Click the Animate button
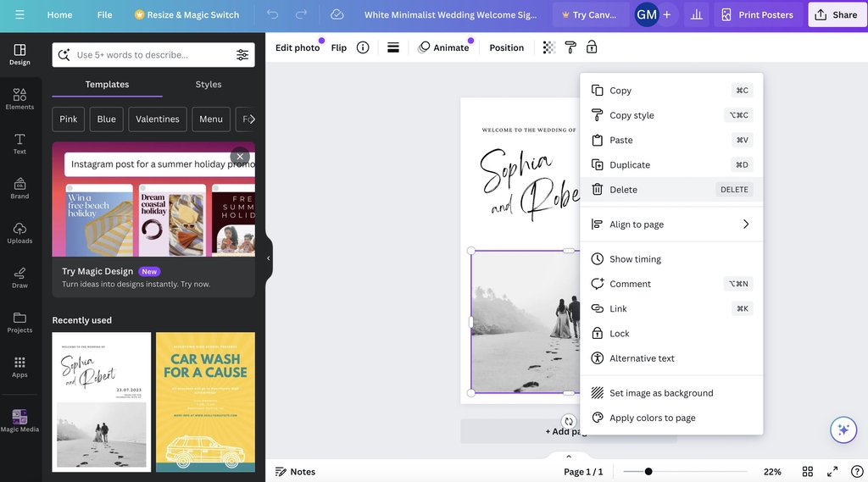 pos(444,47)
